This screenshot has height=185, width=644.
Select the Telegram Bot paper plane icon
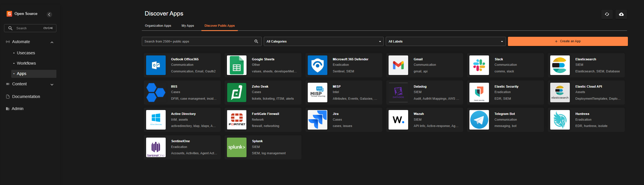(x=479, y=120)
